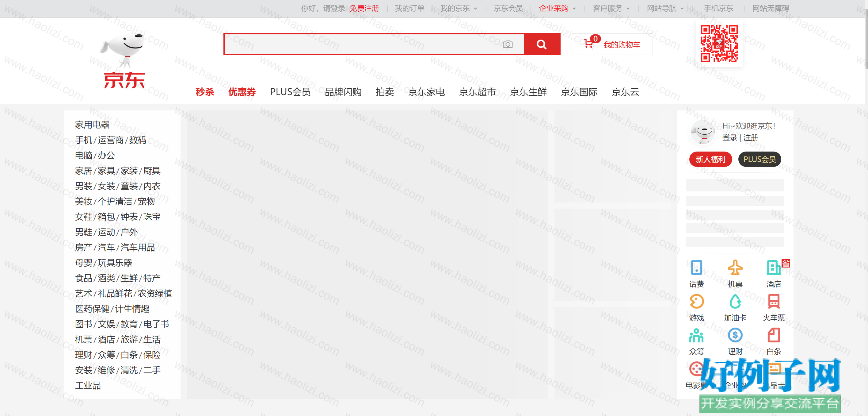Open the 酒店 hotel building icon
868x416 pixels.
pyautogui.click(x=773, y=268)
